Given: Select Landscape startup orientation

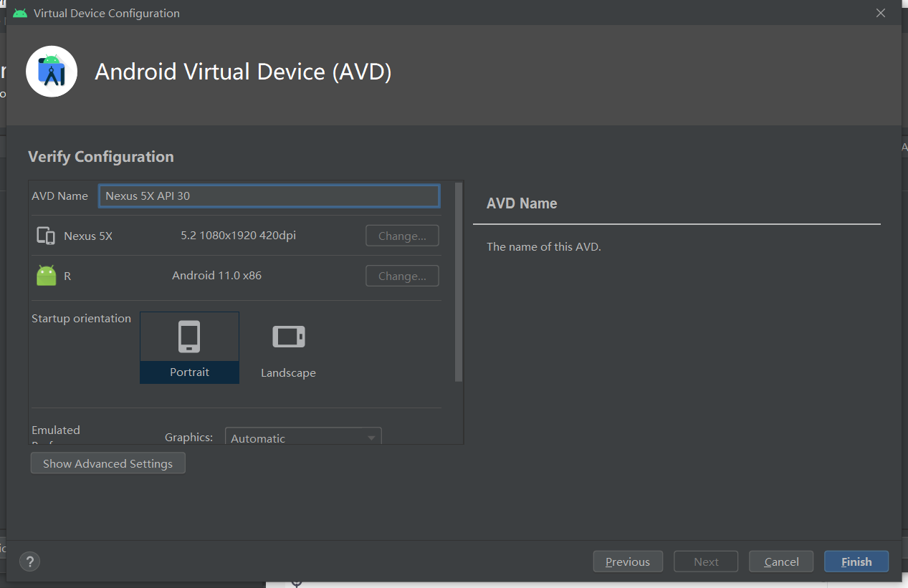Looking at the screenshot, I should (288, 347).
